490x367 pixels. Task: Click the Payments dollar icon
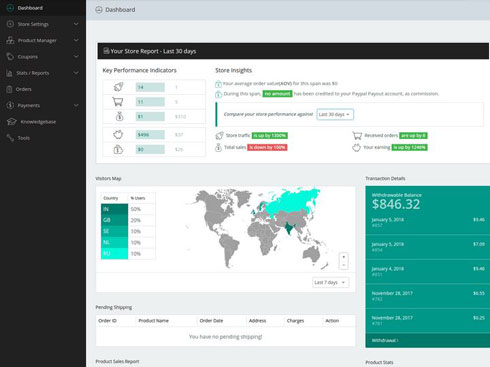pyautogui.click(x=10, y=105)
